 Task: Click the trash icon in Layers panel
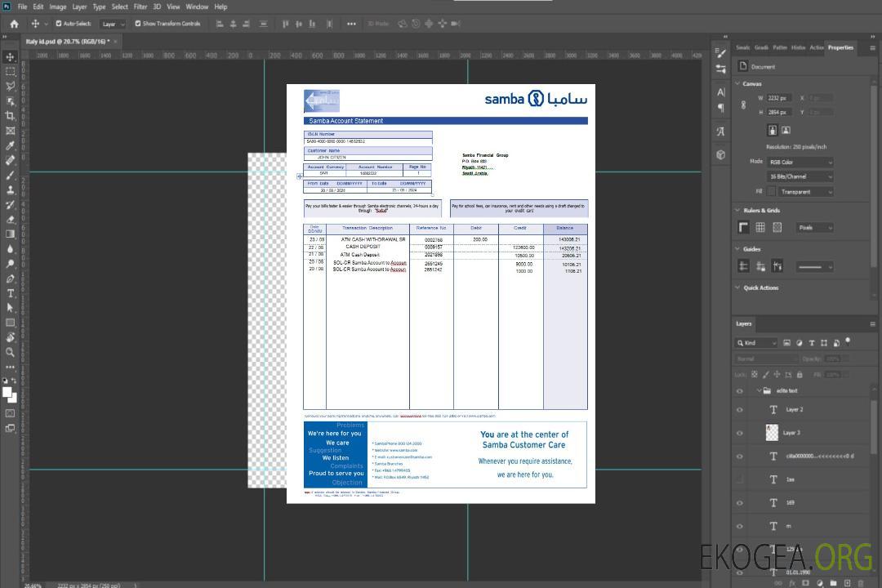coord(861,583)
